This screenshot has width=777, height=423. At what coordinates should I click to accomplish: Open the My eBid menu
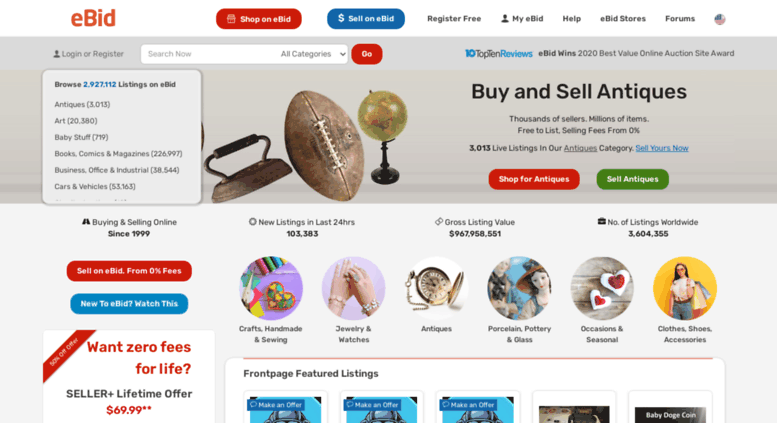click(x=522, y=19)
